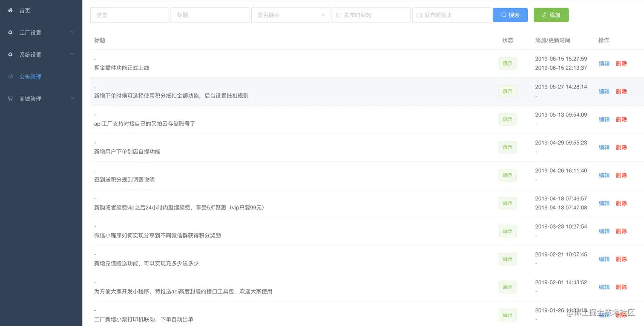The image size is (644, 326).
Task: Delete the 新增下单时候可选择使用积分抵扣金额功能 row
Action: click(x=621, y=92)
